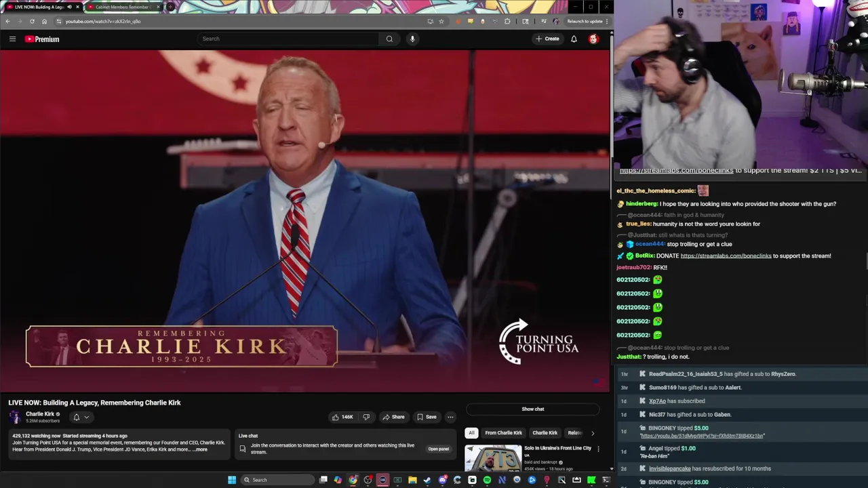Image resolution: width=868 pixels, height=488 pixels.
Task: Open the YouTube account avatar menu
Action: pos(593,39)
